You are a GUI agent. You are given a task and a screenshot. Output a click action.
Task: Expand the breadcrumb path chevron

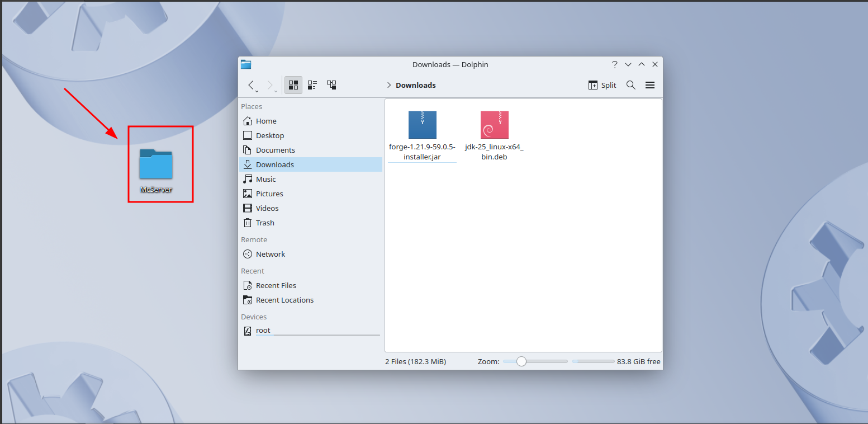point(389,86)
